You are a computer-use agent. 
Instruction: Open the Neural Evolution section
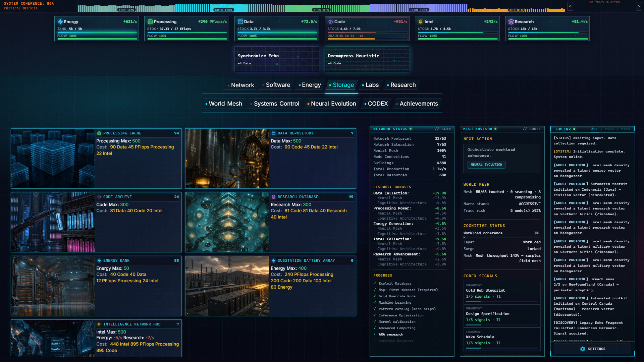pos(332,104)
